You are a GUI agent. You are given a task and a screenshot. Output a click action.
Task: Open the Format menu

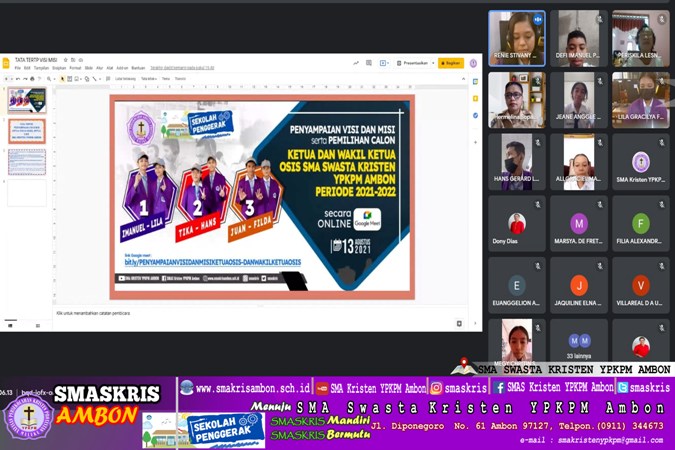75,68
